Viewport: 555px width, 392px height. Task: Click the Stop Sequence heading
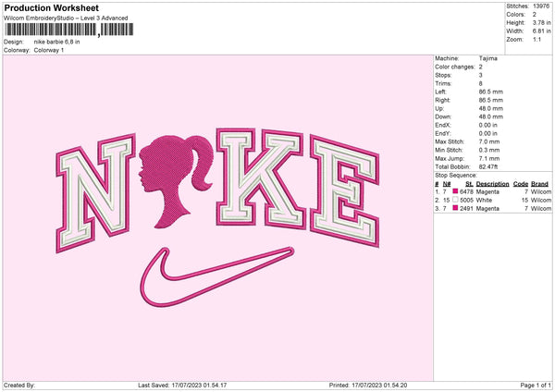(x=456, y=176)
